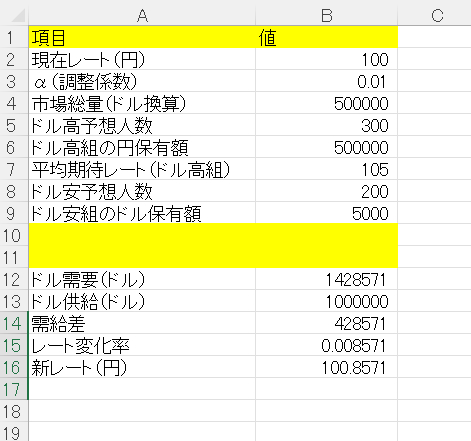Image resolution: width=471 pixels, height=441 pixels.
Task: Select cell ドル高予想人数
Action: [x=142, y=125]
